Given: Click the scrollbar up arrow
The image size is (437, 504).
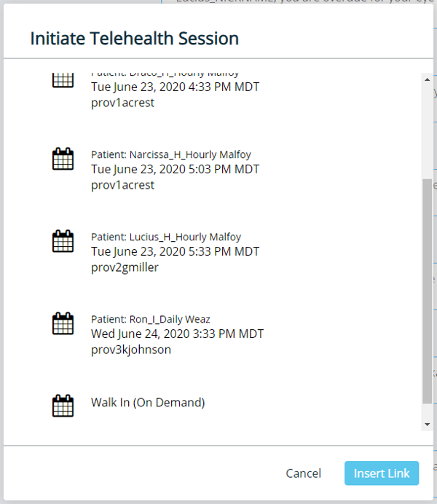Looking at the screenshot, I should click(x=427, y=79).
